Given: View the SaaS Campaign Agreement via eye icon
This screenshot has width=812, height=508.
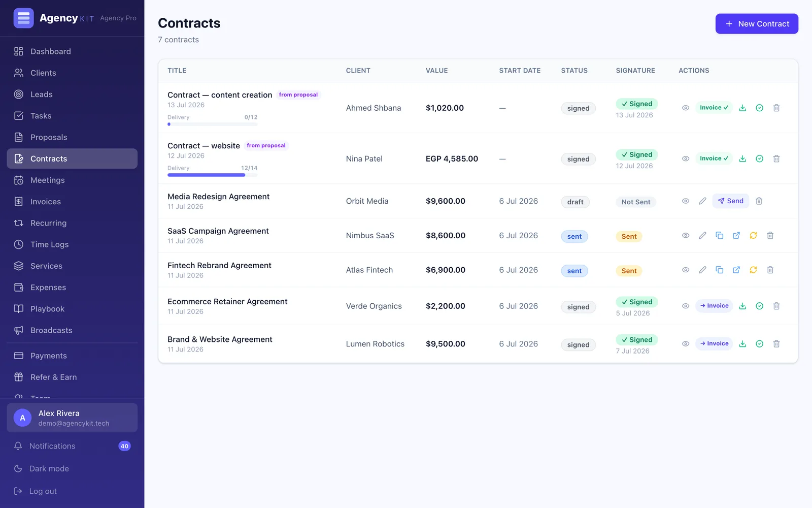Looking at the screenshot, I should (685, 235).
